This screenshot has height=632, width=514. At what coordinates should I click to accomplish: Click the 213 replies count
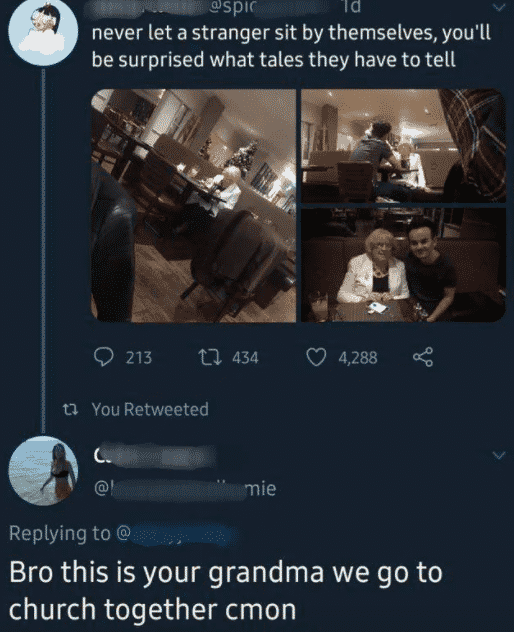pos(138,358)
